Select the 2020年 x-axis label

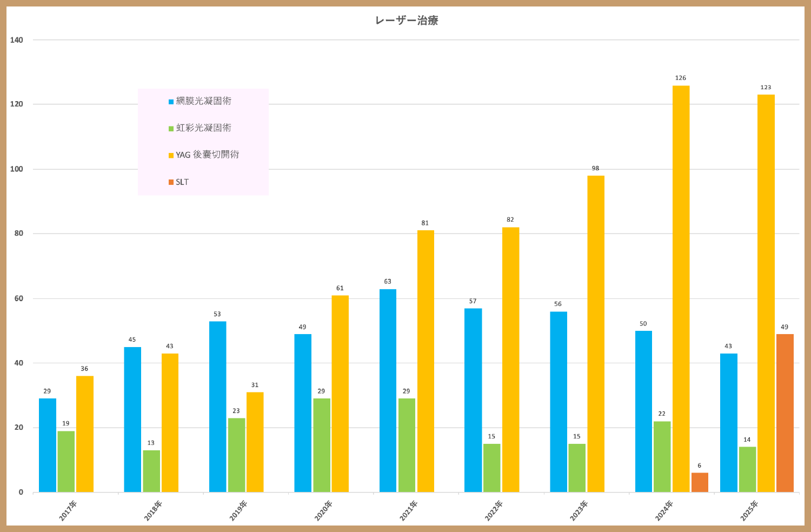(x=323, y=510)
